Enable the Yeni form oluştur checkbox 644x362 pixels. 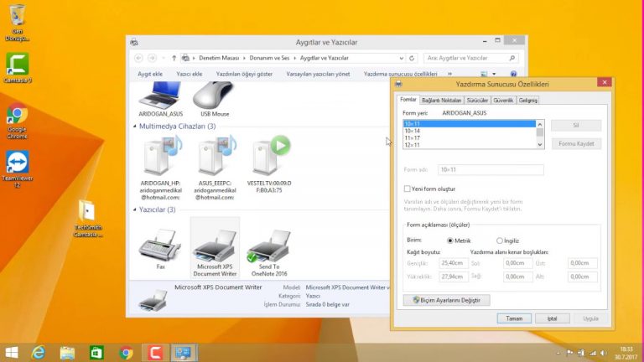coord(408,189)
